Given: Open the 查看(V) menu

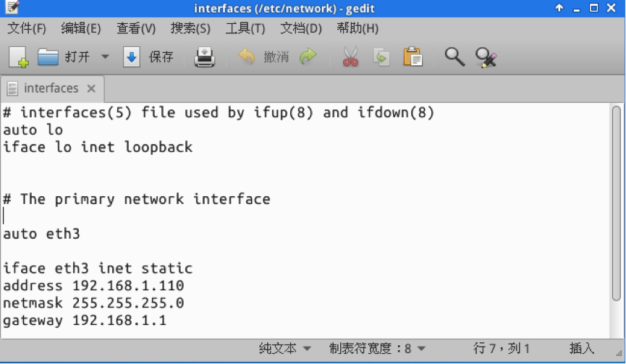Looking at the screenshot, I should coord(136,28).
